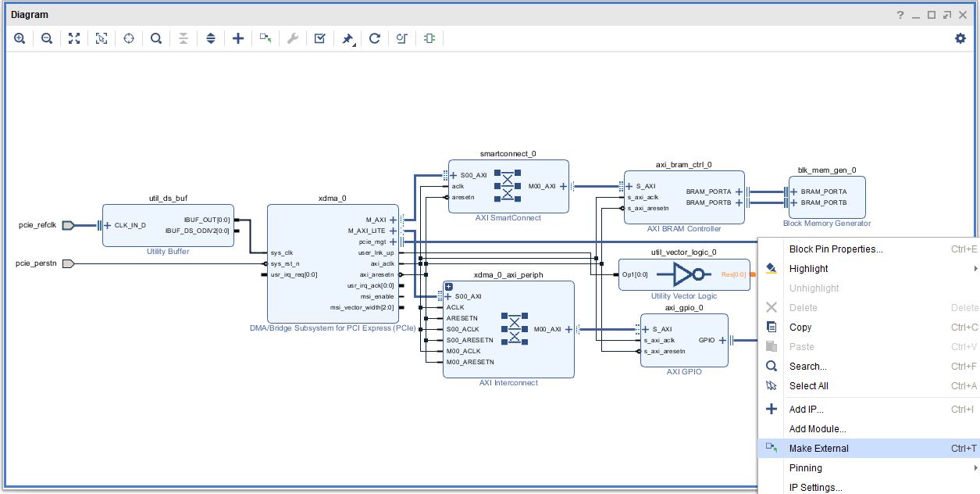This screenshot has width=980, height=494.
Task: Open the Pin toolbar dropdown
Action: pyautogui.click(x=348, y=38)
